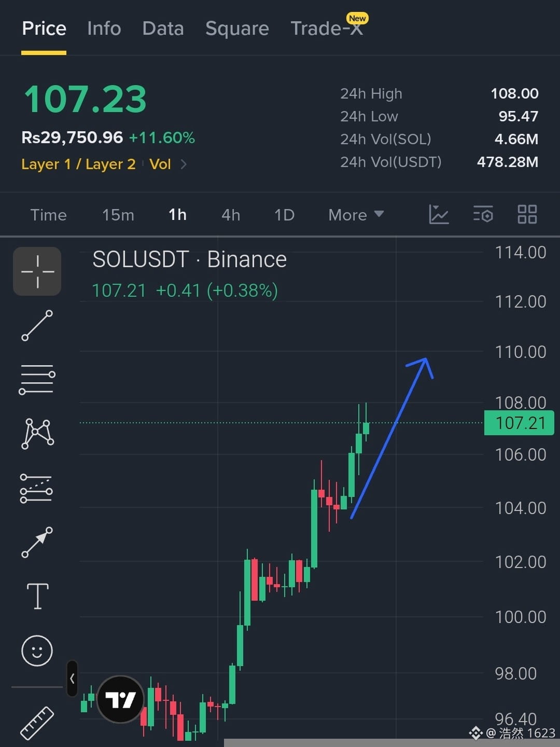Click the 110.00 price axis label
The image size is (560, 747).
pyautogui.click(x=521, y=352)
